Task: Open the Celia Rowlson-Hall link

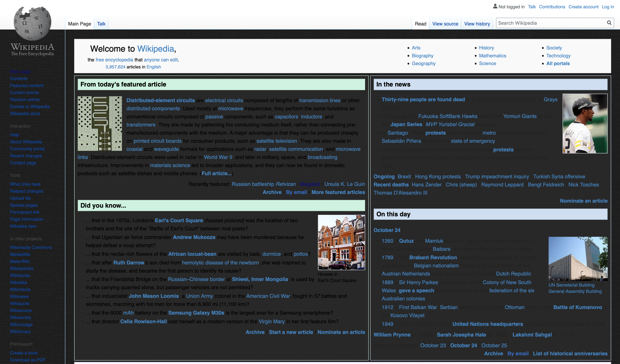Action: [143, 321]
